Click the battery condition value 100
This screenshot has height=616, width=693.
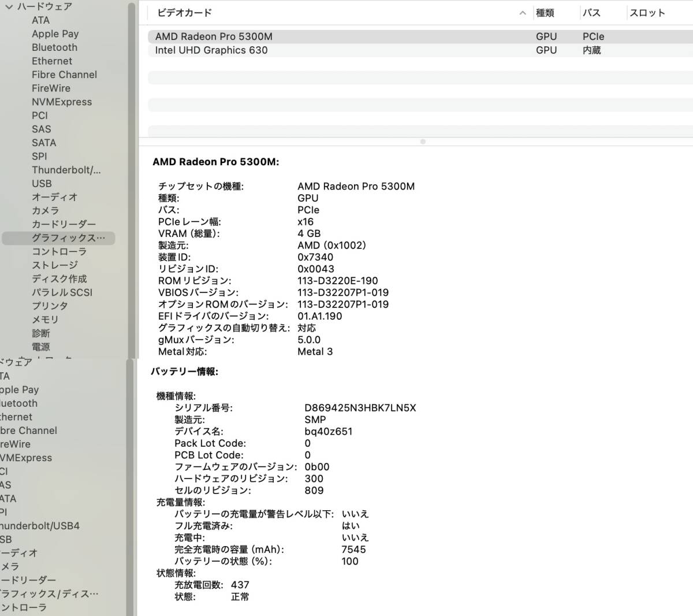pyautogui.click(x=350, y=561)
